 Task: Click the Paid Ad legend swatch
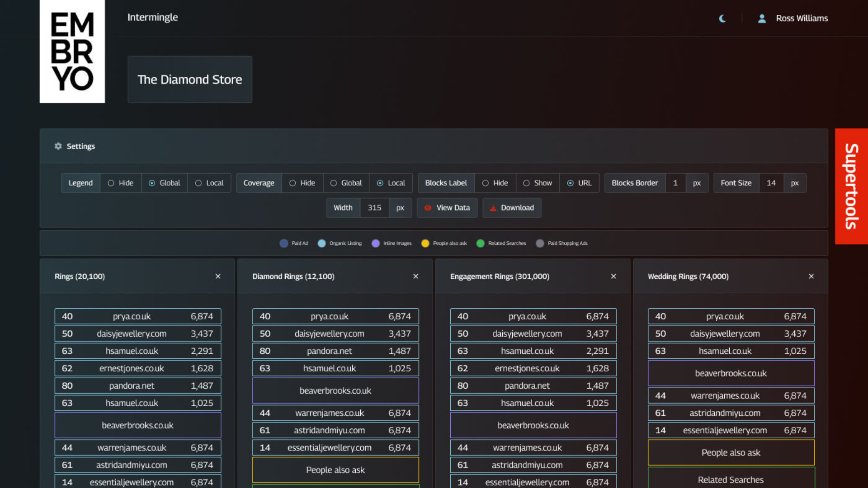(284, 243)
